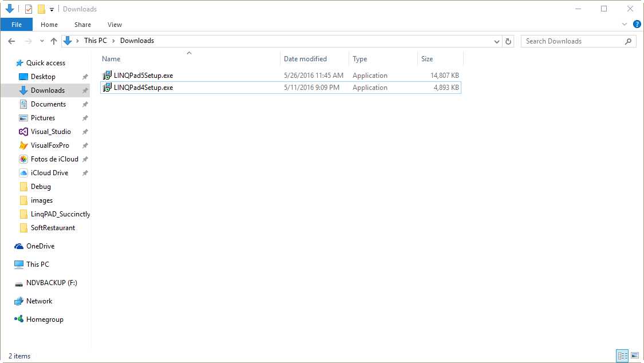Unpin Desktop from Quick access

84,76
